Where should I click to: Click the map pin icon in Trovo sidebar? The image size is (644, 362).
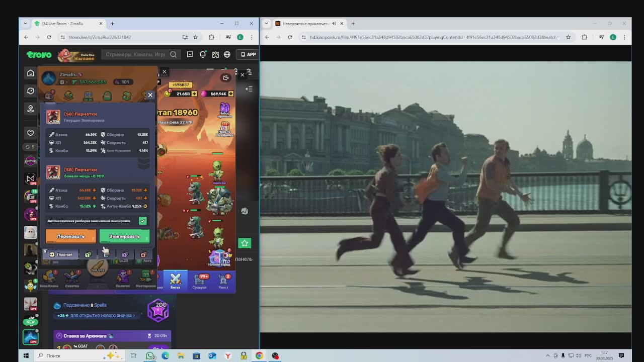pos(31,109)
